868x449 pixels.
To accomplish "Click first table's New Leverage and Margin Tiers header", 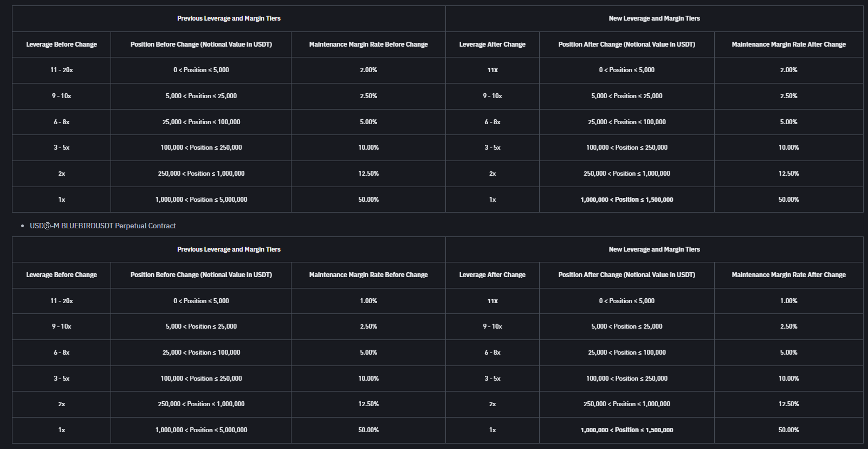I will pos(654,18).
